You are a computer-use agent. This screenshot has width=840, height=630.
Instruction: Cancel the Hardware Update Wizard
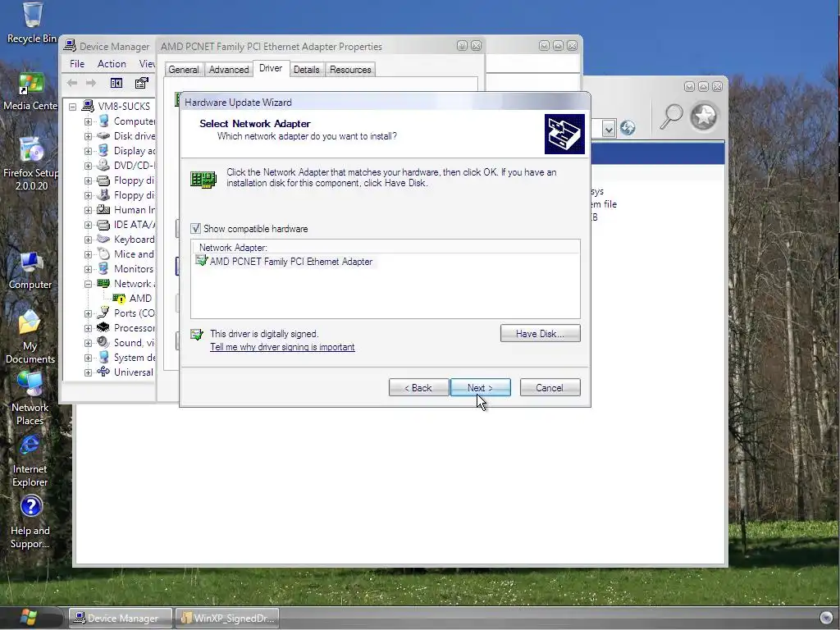[x=550, y=388]
